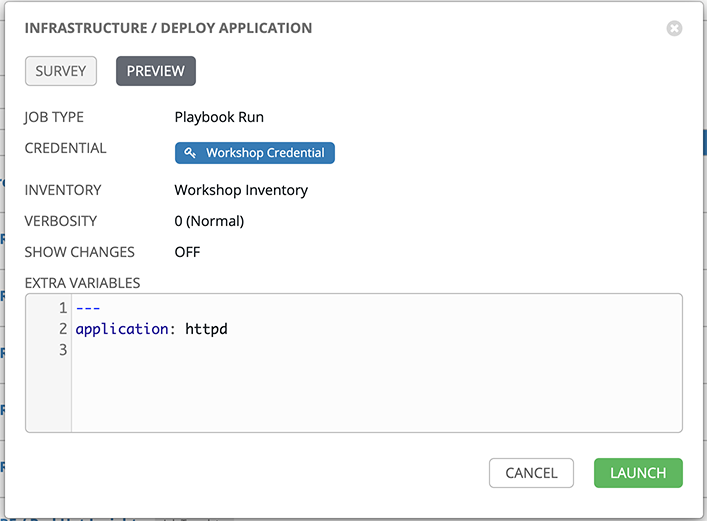The image size is (707, 521).
Task: Click the Workshop Credential tag label
Action: click(265, 153)
